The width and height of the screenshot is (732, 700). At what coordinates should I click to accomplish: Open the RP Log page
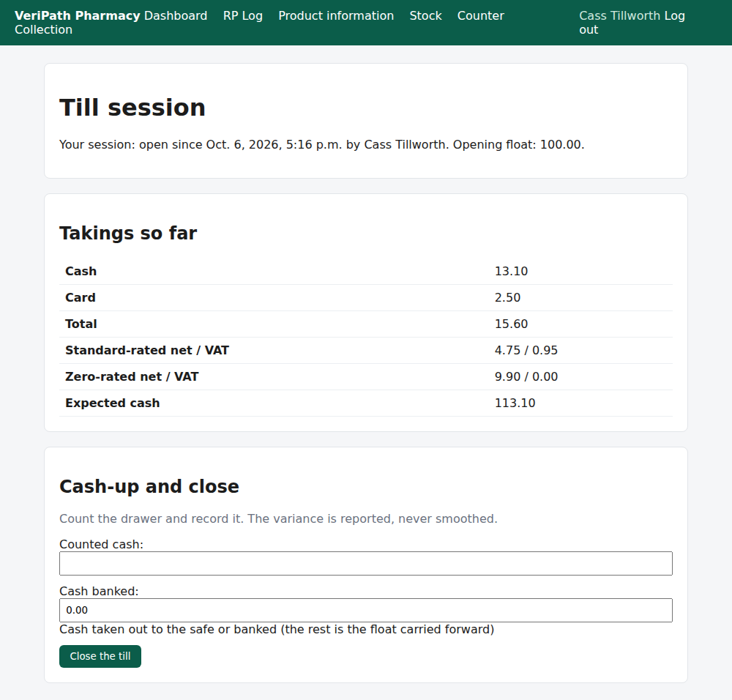pos(243,15)
